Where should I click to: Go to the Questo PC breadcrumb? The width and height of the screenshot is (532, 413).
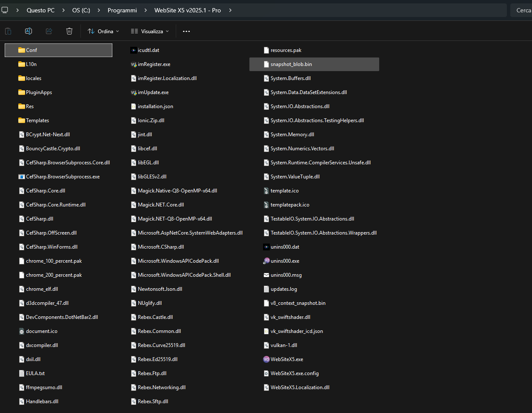(40, 10)
